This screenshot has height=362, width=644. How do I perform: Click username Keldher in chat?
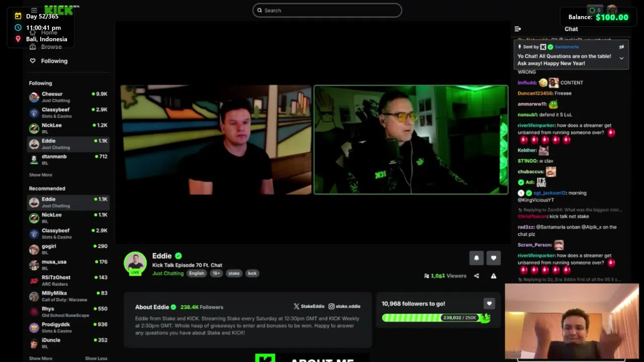tap(527, 150)
